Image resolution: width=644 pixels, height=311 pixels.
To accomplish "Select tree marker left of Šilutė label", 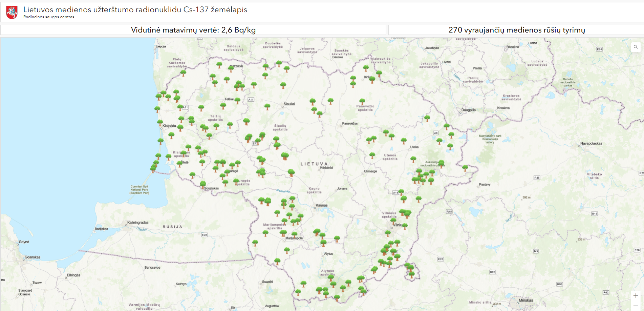I will tap(179, 164).
